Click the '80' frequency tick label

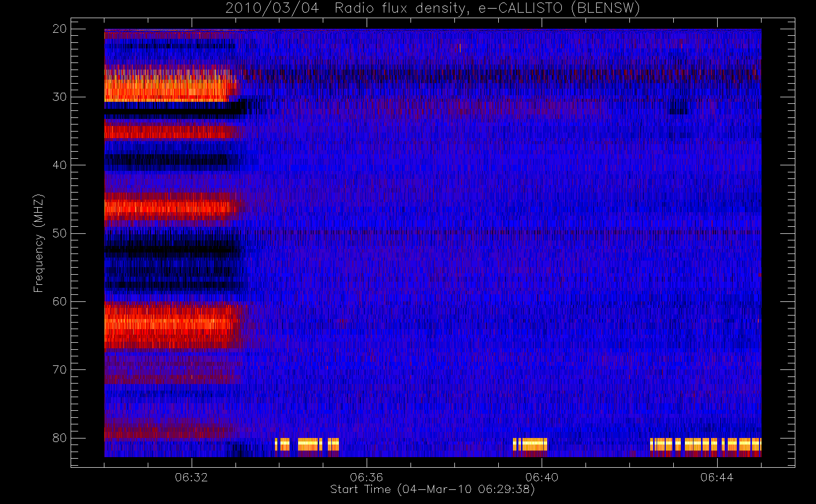(x=60, y=438)
